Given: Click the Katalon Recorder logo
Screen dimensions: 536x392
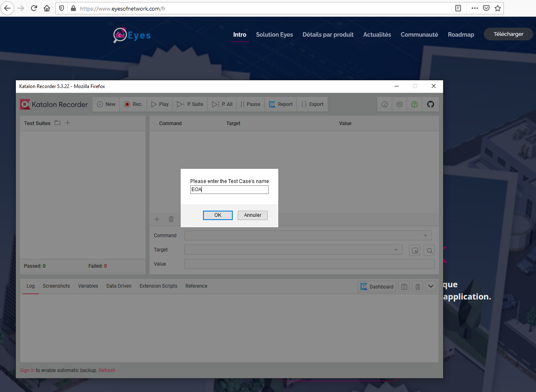Looking at the screenshot, I should [54, 104].
